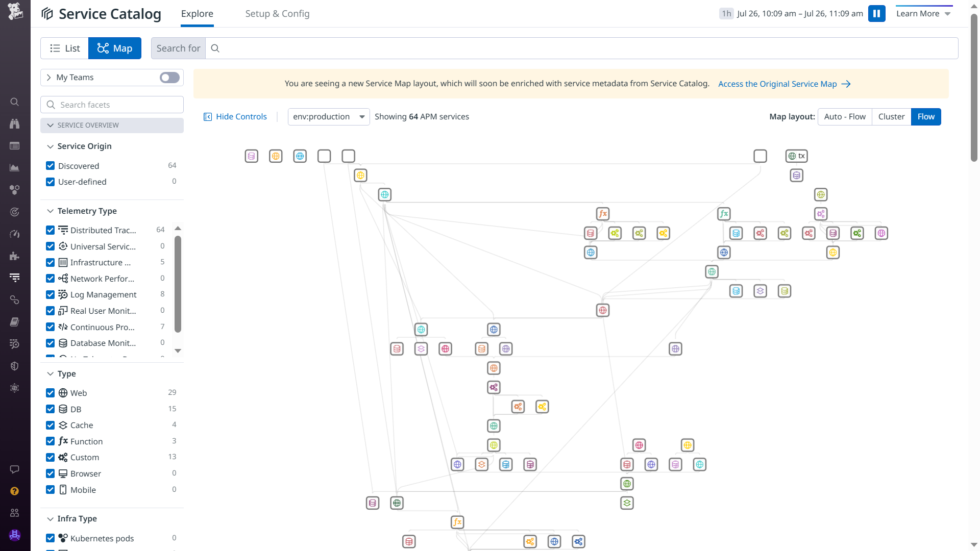Screen dimensions: 980x551
Task: Switch to List view
Action: pos(65,48)
